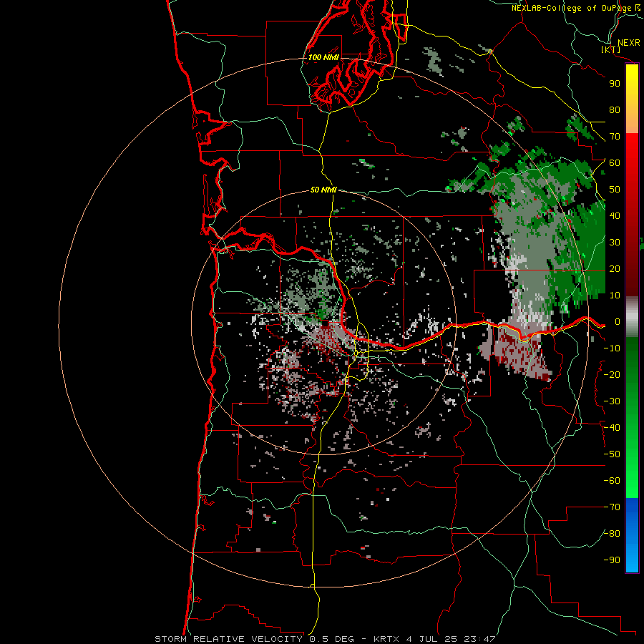This screenshot has height=644, width=644.
Task: Click the 23:47 timestamp
Action: (479, 639)
